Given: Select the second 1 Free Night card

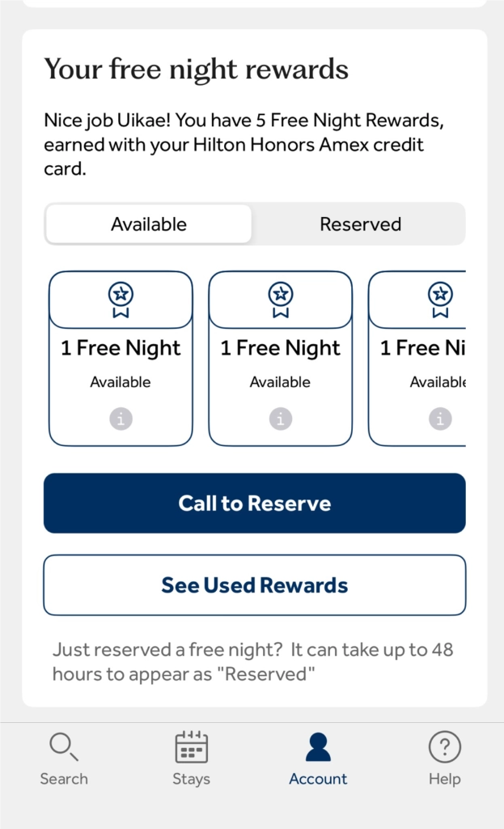Looking at the screenshot, I should (x=281, y=359).
